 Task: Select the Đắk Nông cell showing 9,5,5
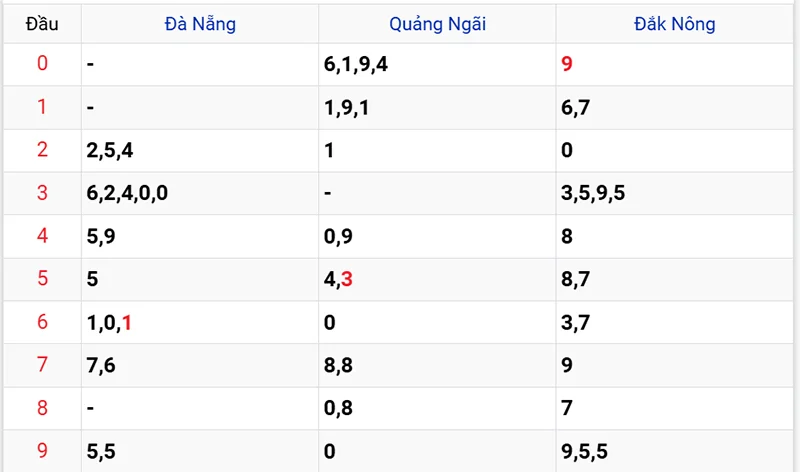(x=586, y=451)
